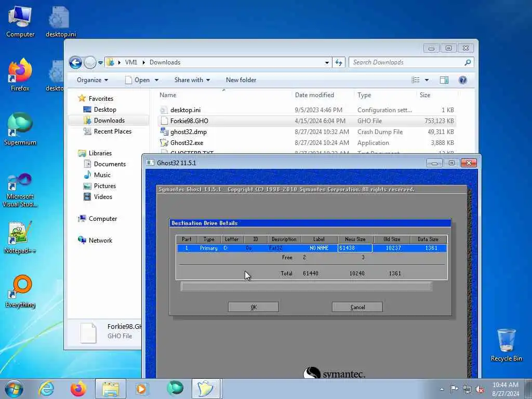Image resolution: width=532 pixels, height=399 pixels.
Task: Open Windows Media Player from taskbar
Action: point(141,389)
